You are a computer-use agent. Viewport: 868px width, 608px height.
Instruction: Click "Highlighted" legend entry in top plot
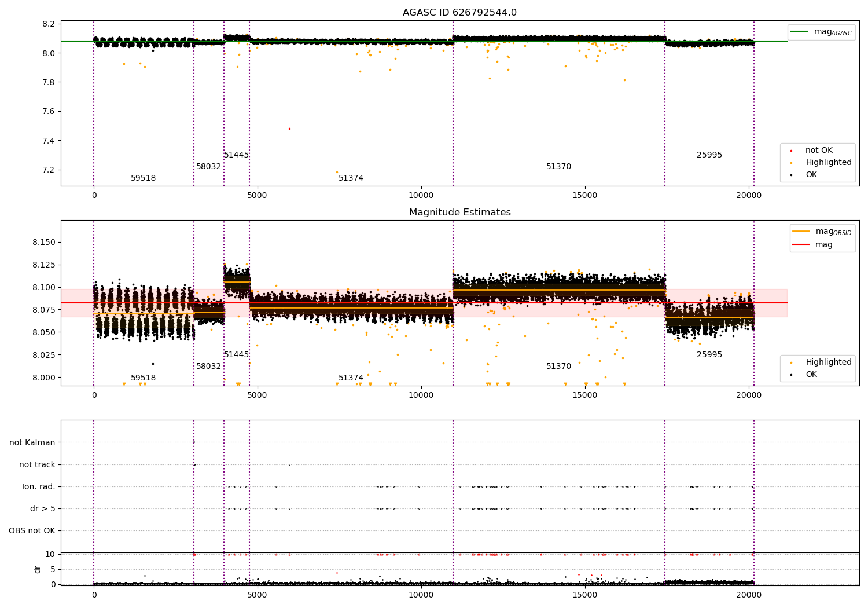point(829,163)
